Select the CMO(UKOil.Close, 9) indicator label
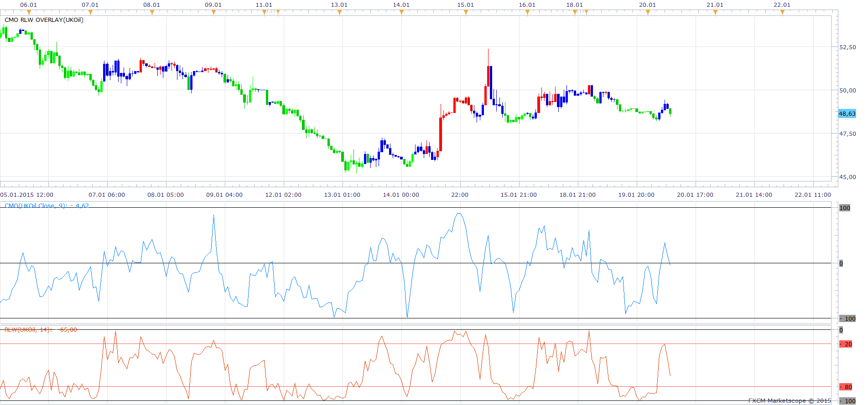 pos(47,205)
